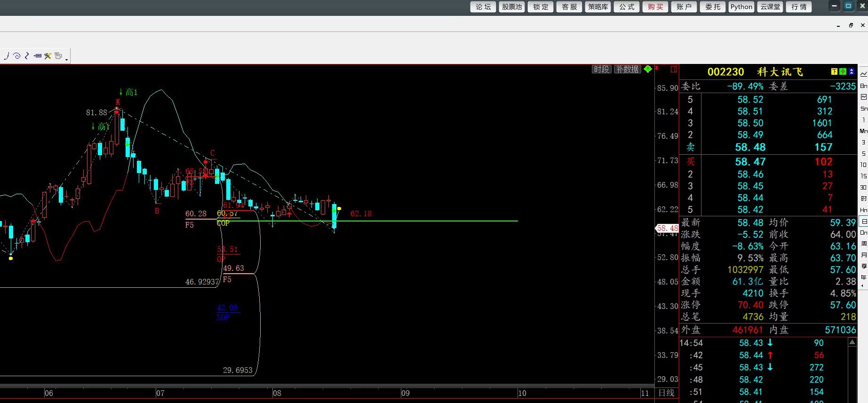The height and width of the screenshot is (403, 868).
Task: Open the 账户 account menu
Action: click(684, 7)
